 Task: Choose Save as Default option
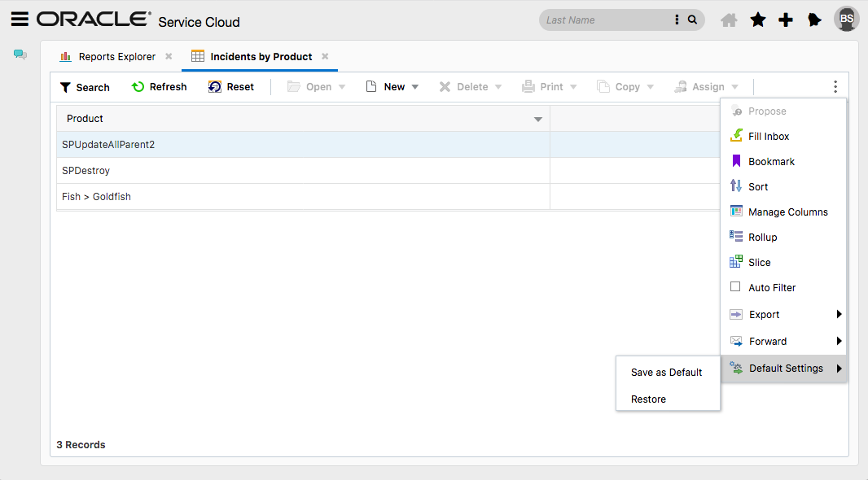pyautogui.click(x=666, y=373)
